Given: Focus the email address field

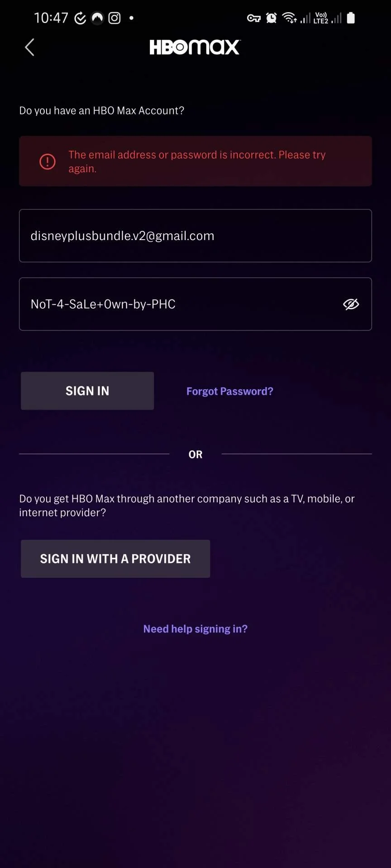Looking at the screenshot, I should 195,236.
